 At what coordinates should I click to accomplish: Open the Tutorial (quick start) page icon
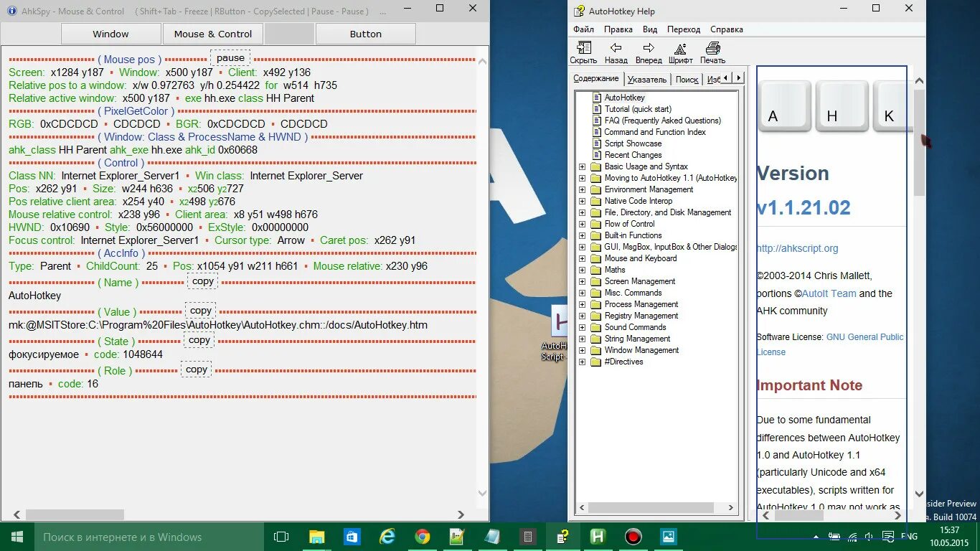596,109
